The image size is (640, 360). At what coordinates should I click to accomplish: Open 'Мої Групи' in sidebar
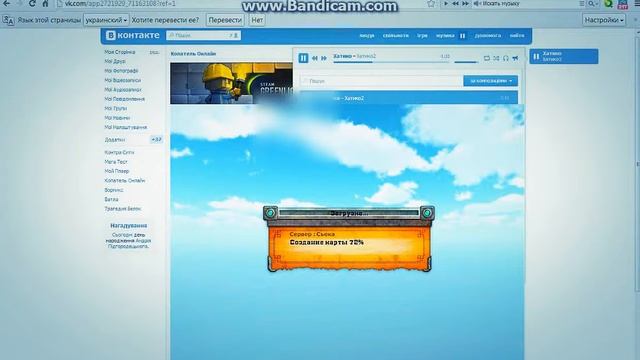pos(116,108)
